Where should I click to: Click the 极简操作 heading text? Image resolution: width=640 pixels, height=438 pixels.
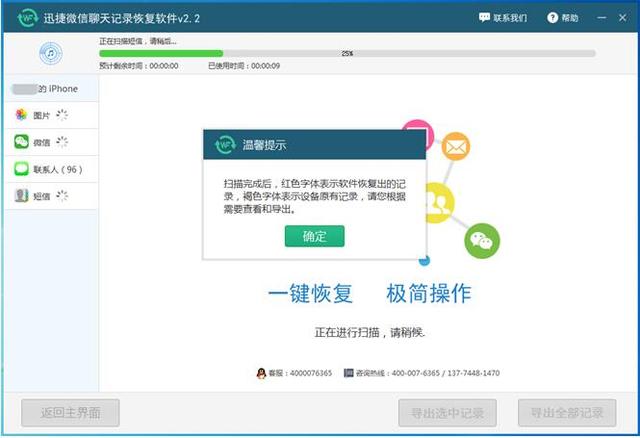pyautogui.click(x=429, y=293)
